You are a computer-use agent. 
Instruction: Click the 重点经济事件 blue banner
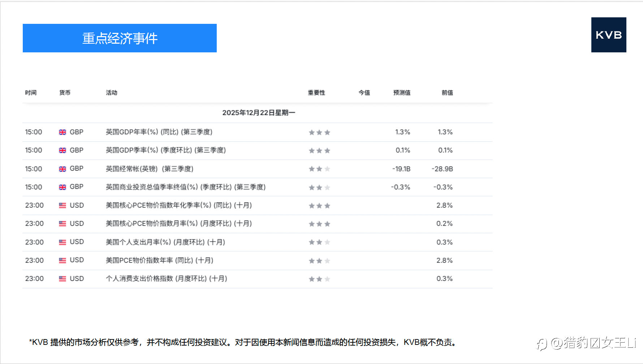tap(120, 38)
